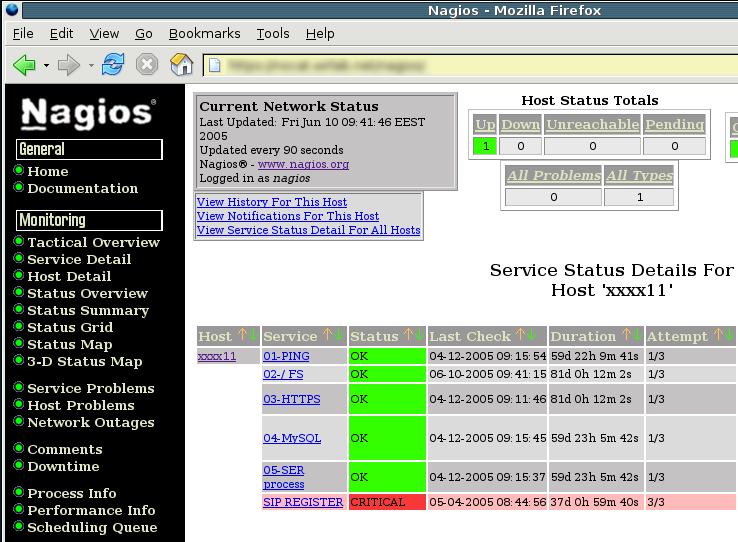Click green bullet beside Host Detail
Viewport: 738px width, 542px height.
tap(18, 275)
